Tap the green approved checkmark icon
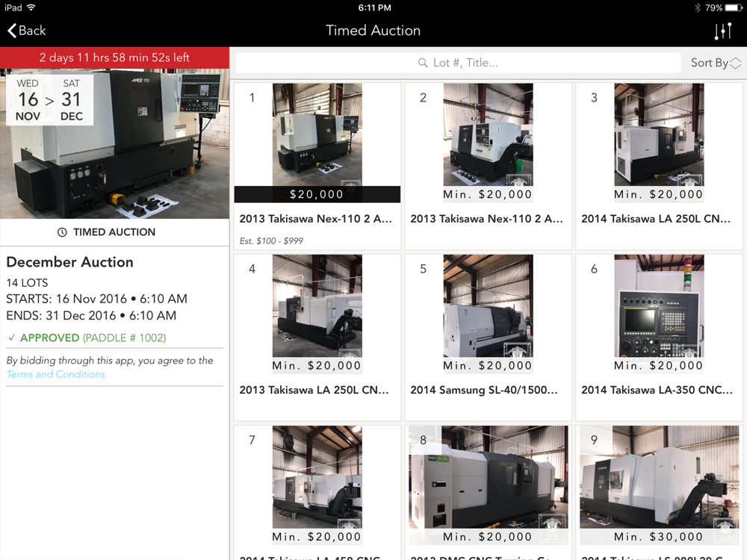The width and height of the screenshot is (747, 560). pos(12,338)
